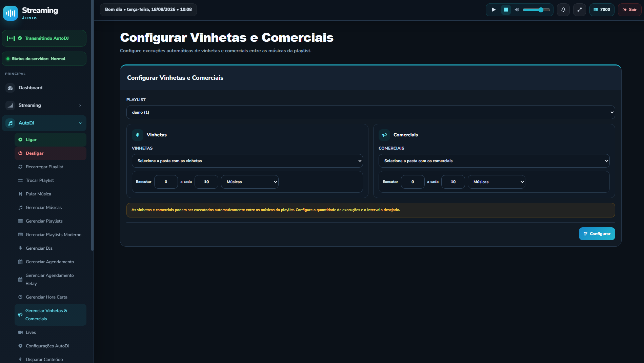Open Gerenciar Músicas
This screenshot has height=363, width=644.
[x=51, y=208]
